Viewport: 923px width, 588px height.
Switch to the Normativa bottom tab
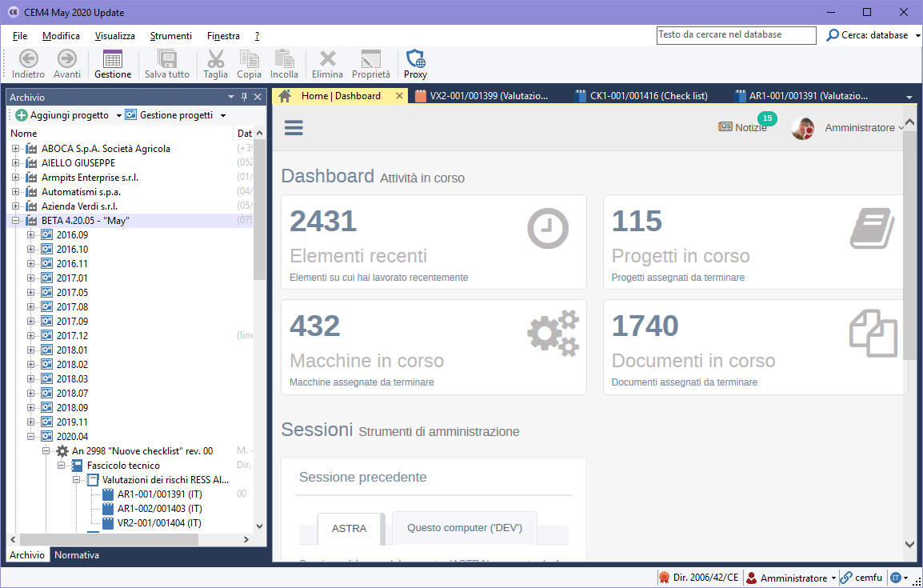pos(77,554)
